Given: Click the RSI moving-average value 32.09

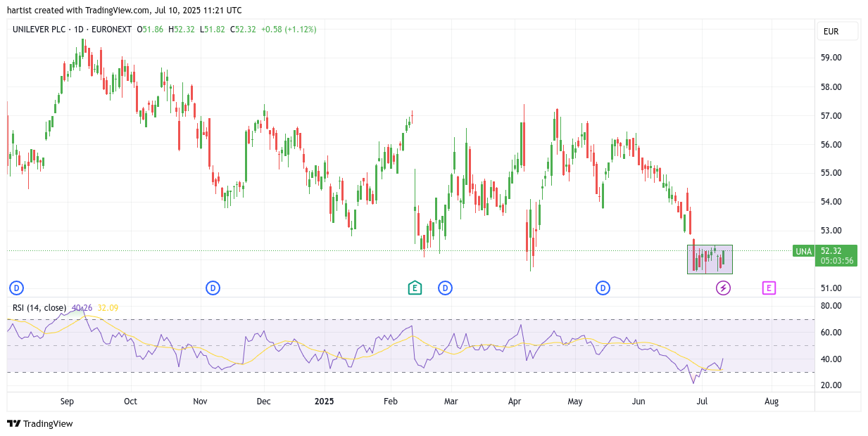Looking at the screenshot, I should [108, 307].
